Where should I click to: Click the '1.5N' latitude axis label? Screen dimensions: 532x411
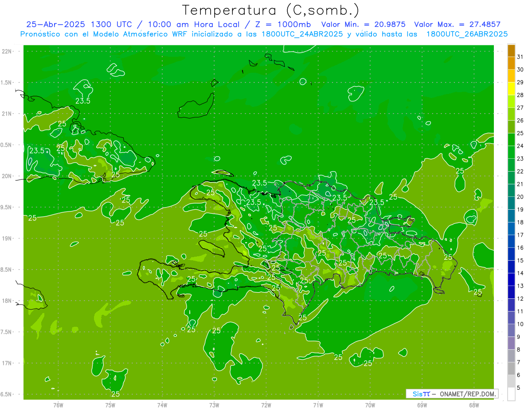click(x=7, y=82)
